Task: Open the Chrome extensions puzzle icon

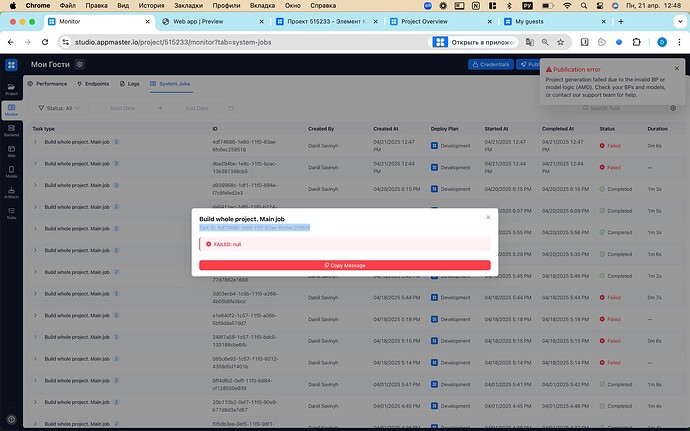Action: pos(636,42)
